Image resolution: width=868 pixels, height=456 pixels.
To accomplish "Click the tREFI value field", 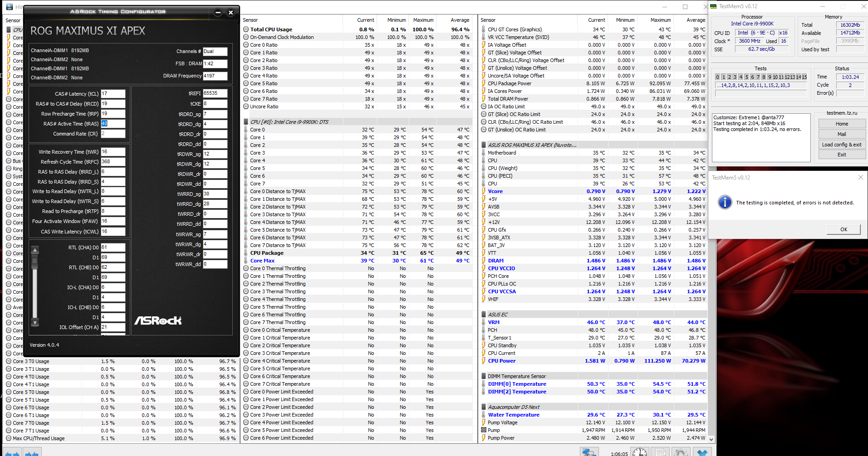I will pyautogui.click(x=215, y=93).
